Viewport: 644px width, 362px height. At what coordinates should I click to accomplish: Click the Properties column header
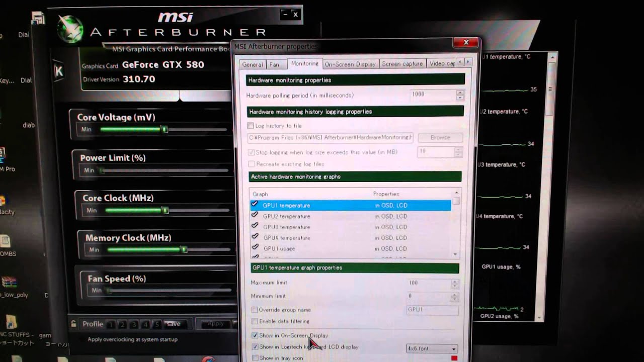coord(386,194)
